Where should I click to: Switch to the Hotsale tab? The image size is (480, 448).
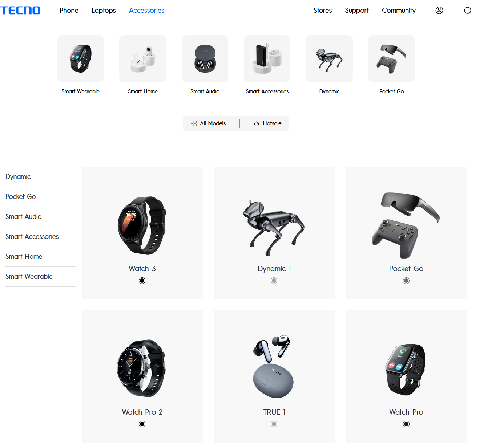(x=267, y=123)
